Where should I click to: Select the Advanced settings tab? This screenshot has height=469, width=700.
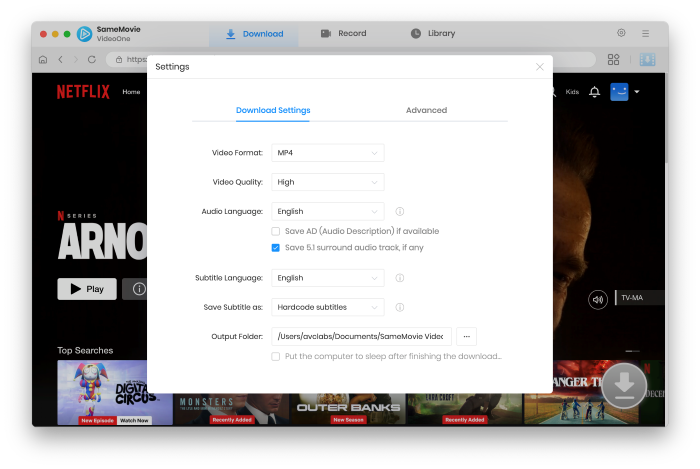point(426,110)
